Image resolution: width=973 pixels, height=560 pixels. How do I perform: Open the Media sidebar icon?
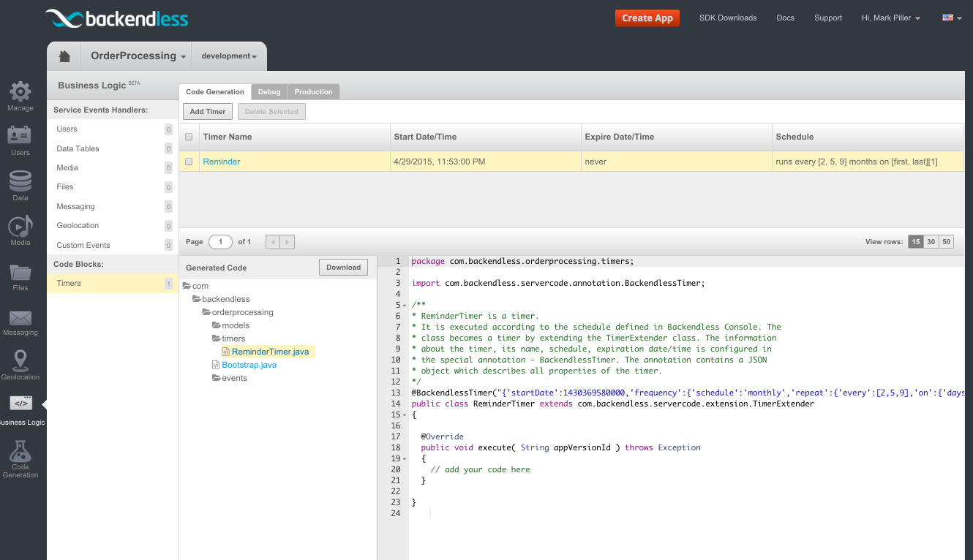pos(20,226)
